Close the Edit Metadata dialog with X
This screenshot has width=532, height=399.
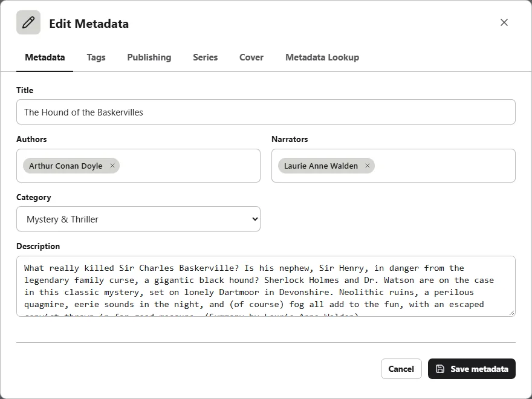pos(504,22)
